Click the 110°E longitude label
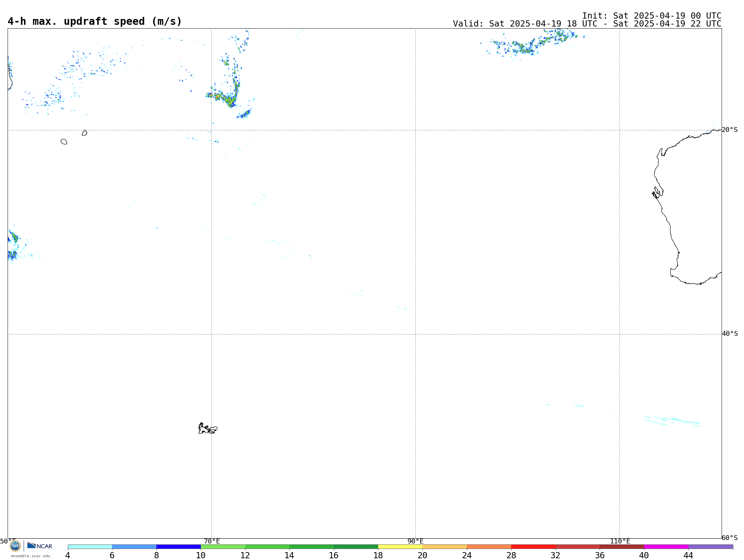Image resolution: width=744 pixels, height=560 pixels. click(620, 541)
